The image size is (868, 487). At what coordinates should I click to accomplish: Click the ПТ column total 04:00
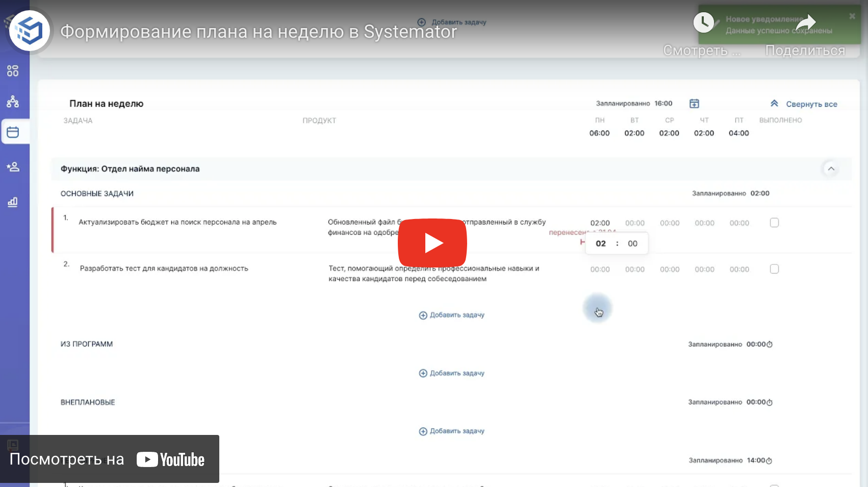pyautogui.click(x=739, y=133)
